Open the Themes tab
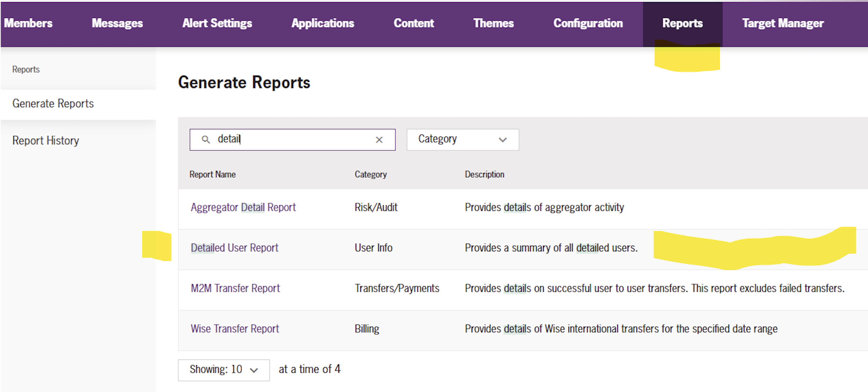The width and height of the screenshot is (868, 392). click(x=494, y=23)
